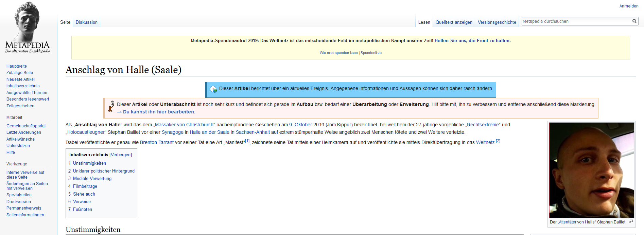Select the Seite tab
This screenshot has width=644, height=235.
[x=65, y=22]
